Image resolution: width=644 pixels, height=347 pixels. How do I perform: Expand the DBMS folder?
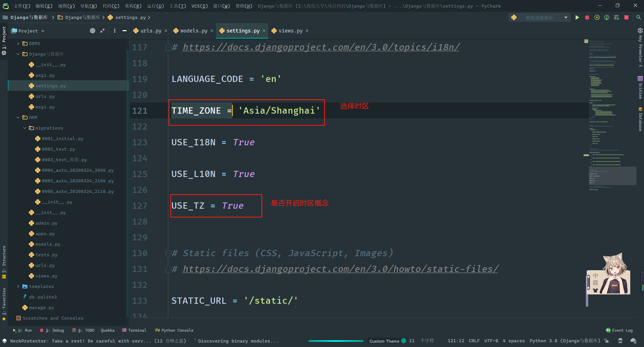pyautogui.click(x=18, y=44)
